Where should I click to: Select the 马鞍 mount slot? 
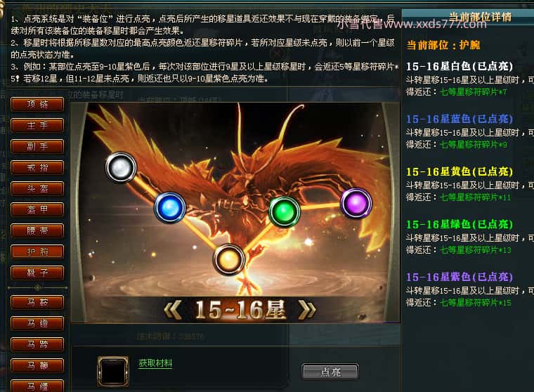37,302
